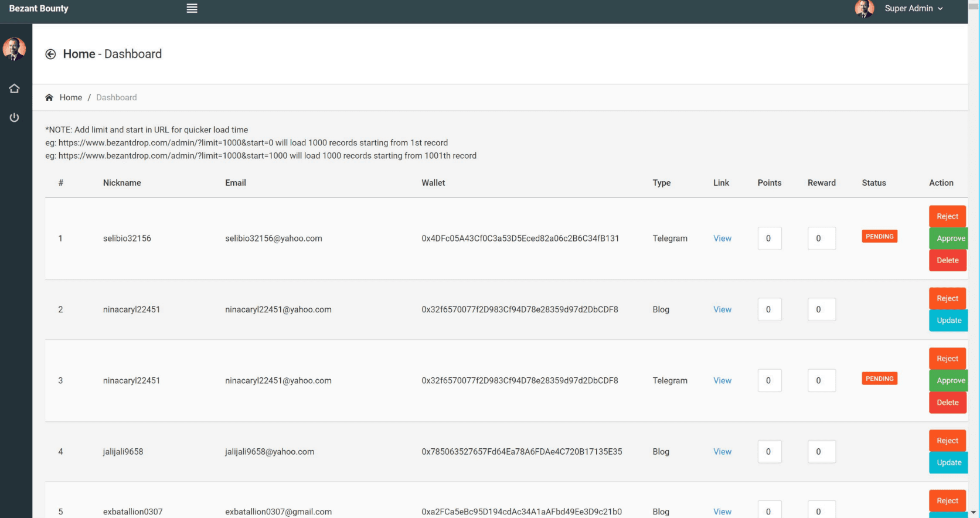Click the top-right admin avatar picture
Screen dimensions: 980x518
point(864,8)
